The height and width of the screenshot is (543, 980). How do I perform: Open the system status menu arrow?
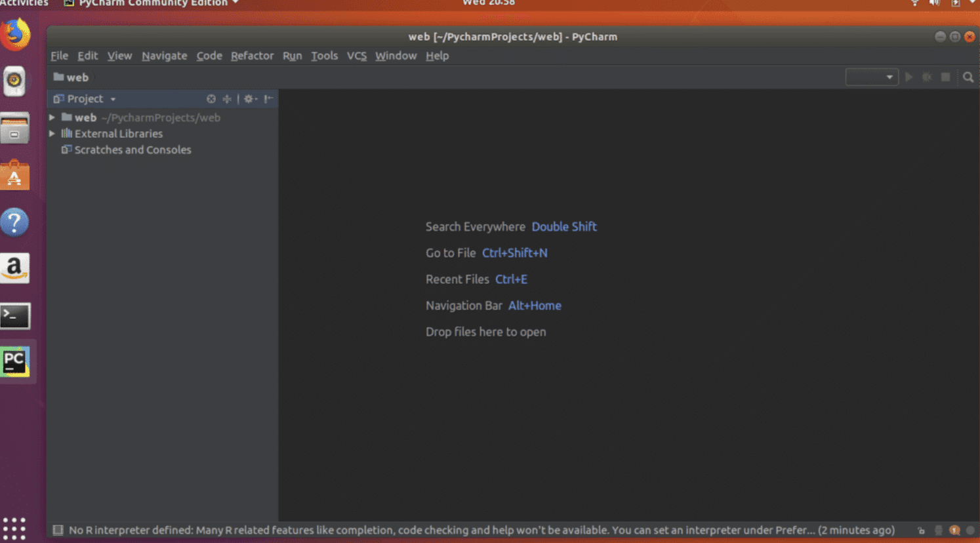coord(973,3)
